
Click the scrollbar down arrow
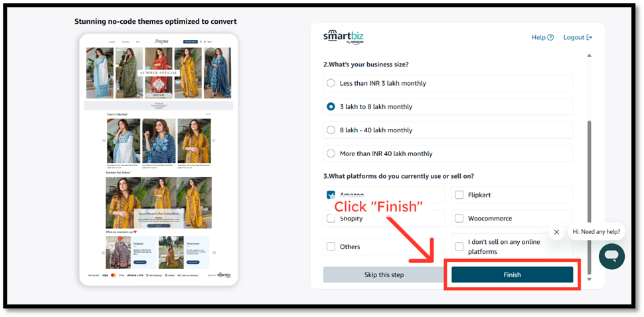(x=589, y=279)
